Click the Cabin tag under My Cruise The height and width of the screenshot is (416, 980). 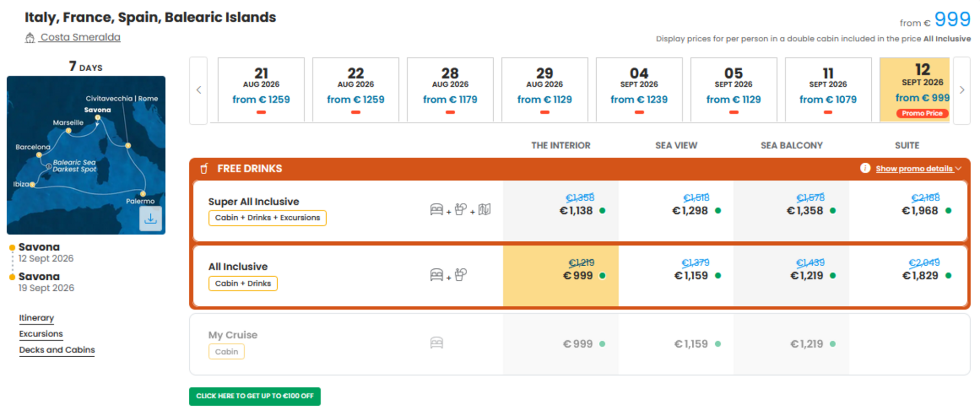(x=226, y=352)
